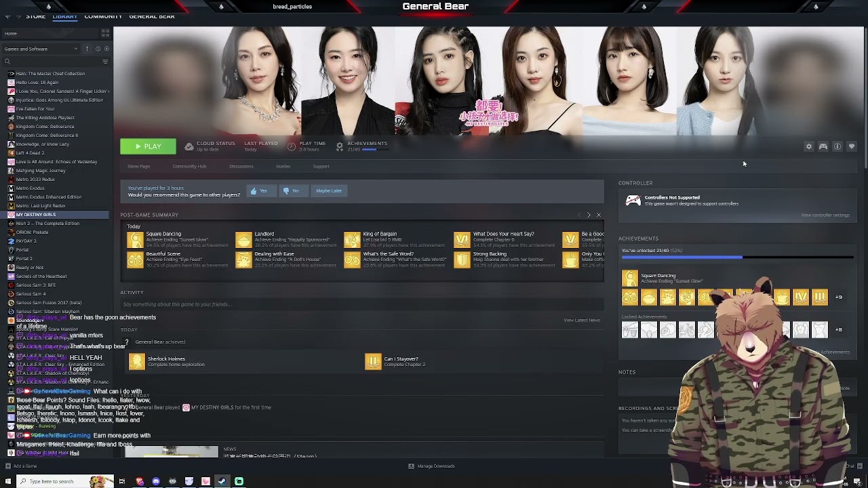Open View controller settings link

coord(825,215)
